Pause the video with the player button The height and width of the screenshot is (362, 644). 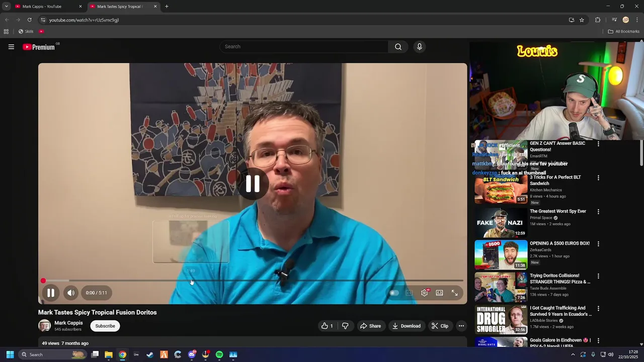click(51, 293)
